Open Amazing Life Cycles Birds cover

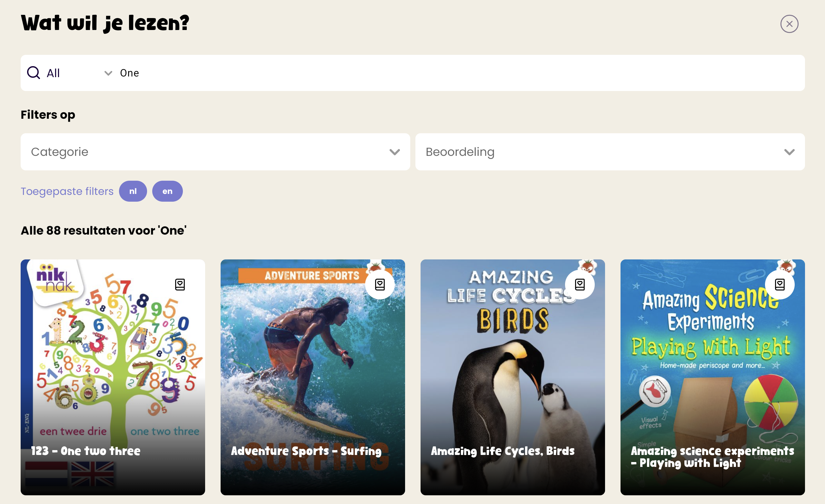coord(512,377)
